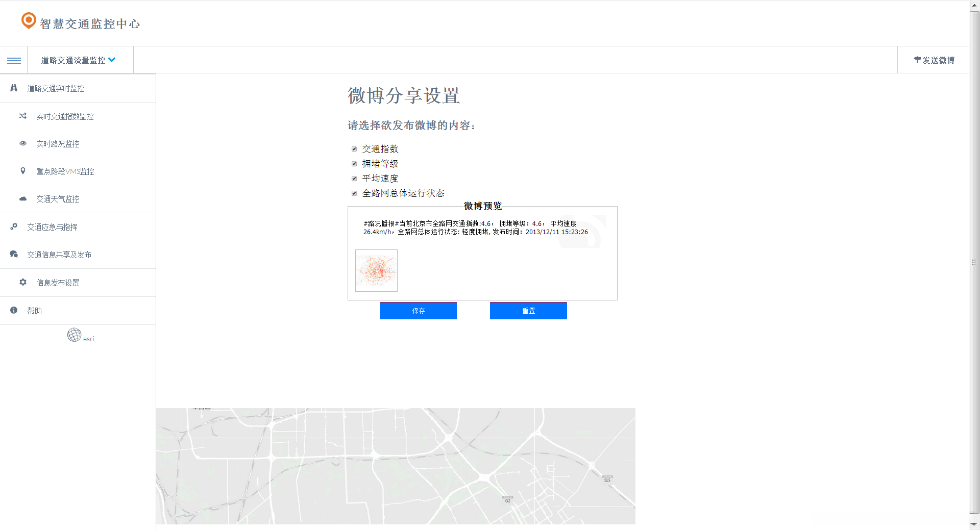Open 交通信息共享及发布 menu section

[78, 255]
